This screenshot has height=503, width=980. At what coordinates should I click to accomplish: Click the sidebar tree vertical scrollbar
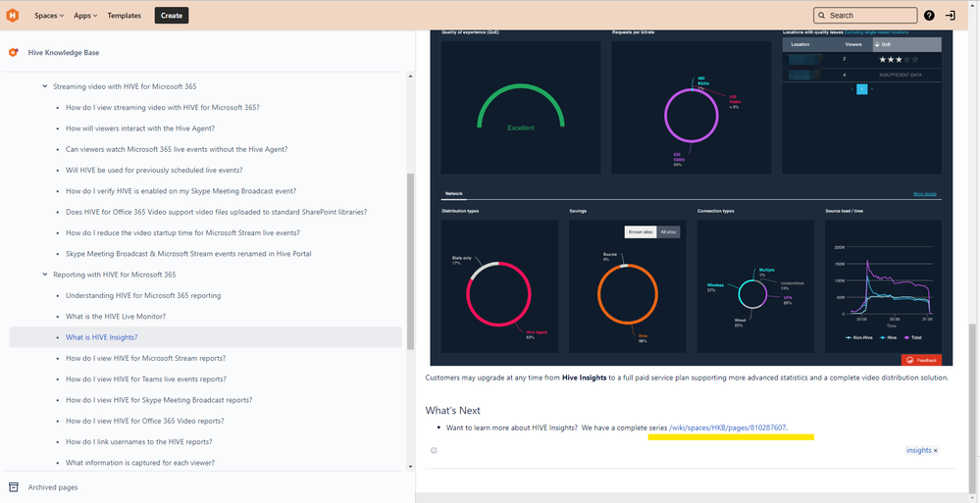tap(411, 261)
